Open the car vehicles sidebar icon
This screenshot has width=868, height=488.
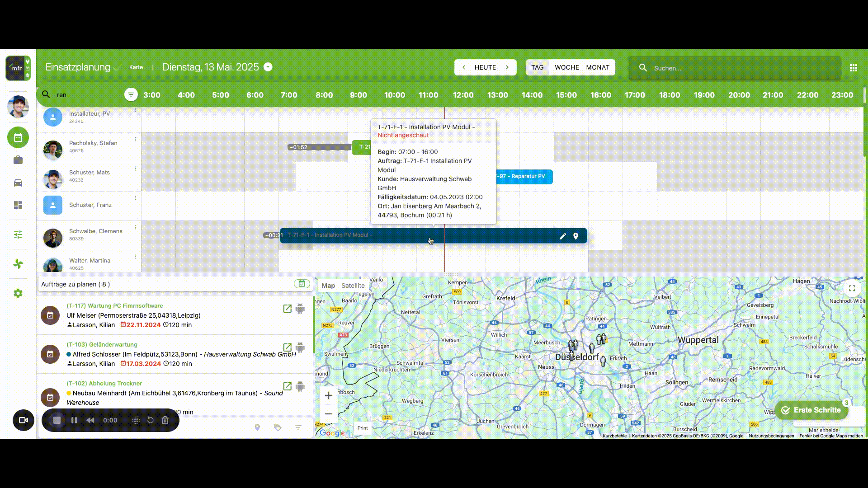click(18, 183)
